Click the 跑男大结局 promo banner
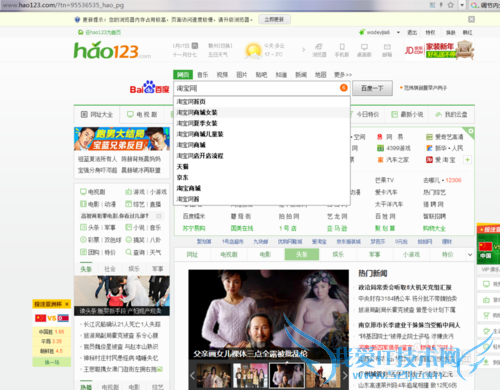The height and width of the screenshot is (390, 500). pos(122,139)
